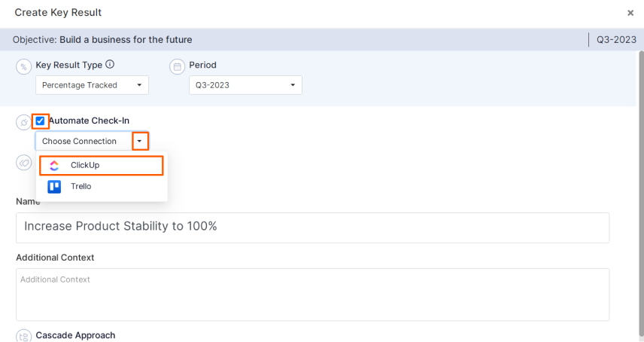Click the objective title 'Build a business for the future'
The width and height of the screenshot is (644, 342).
click(126, 40)
